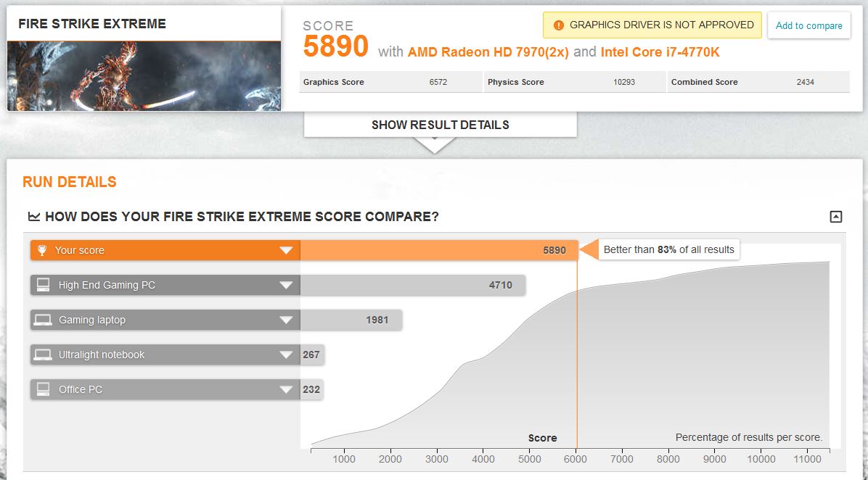Open AMD Radeon HD 7970(2x) link

pos(488,52)
